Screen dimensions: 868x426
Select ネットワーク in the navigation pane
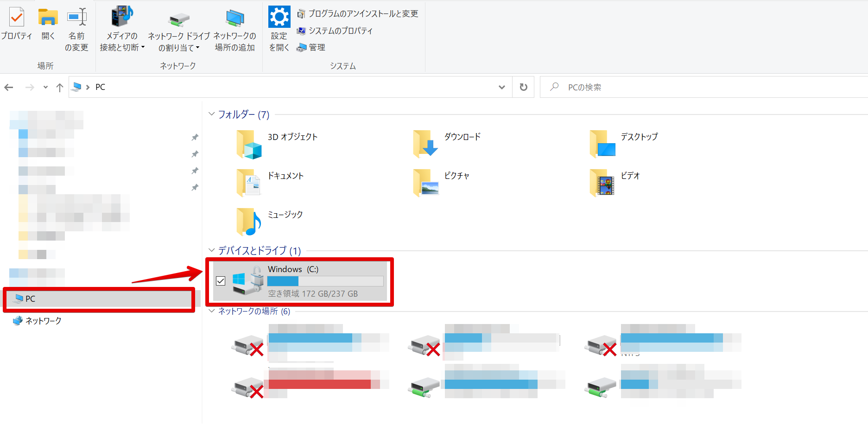tap(37, 321)
